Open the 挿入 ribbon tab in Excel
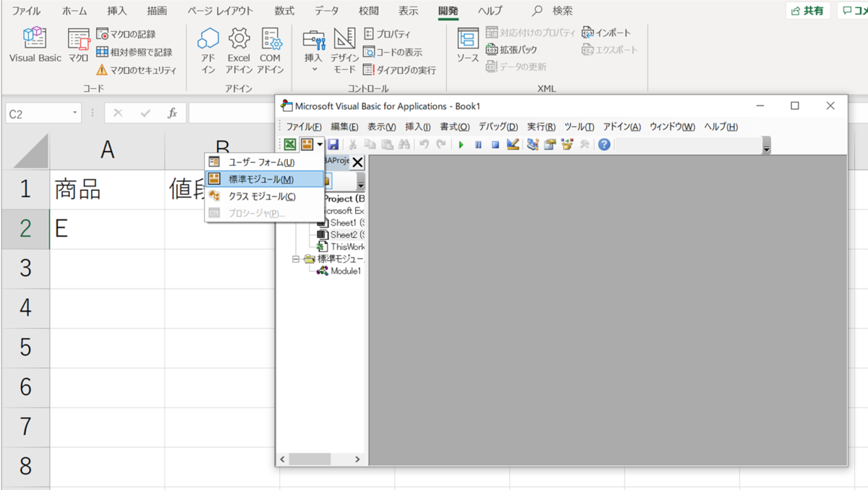868x490 pixels. [x=116, y=11]
